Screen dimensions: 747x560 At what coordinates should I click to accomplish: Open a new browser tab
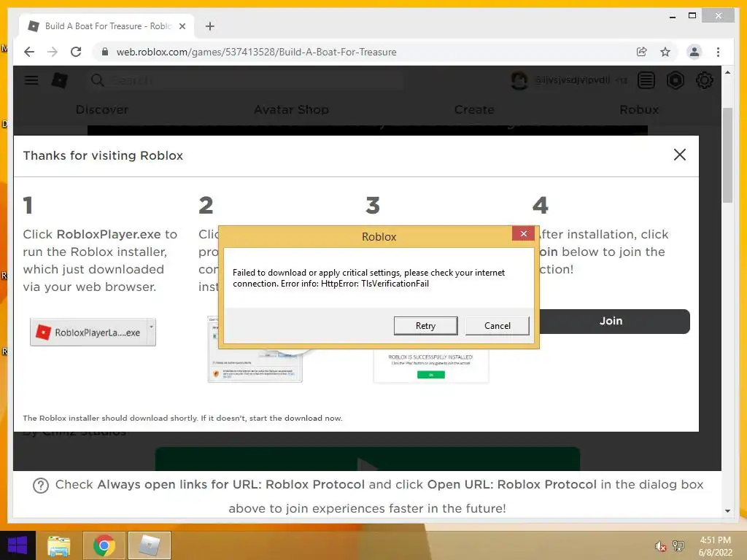[209, 26]
